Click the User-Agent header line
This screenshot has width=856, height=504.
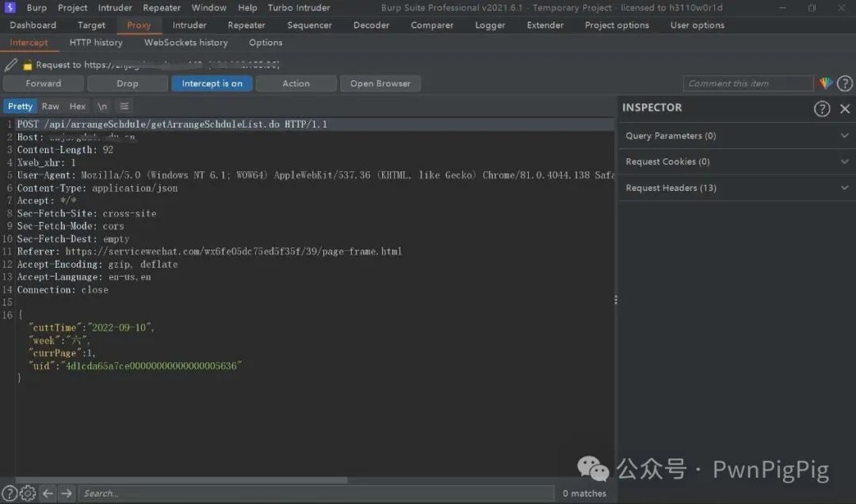315,175
